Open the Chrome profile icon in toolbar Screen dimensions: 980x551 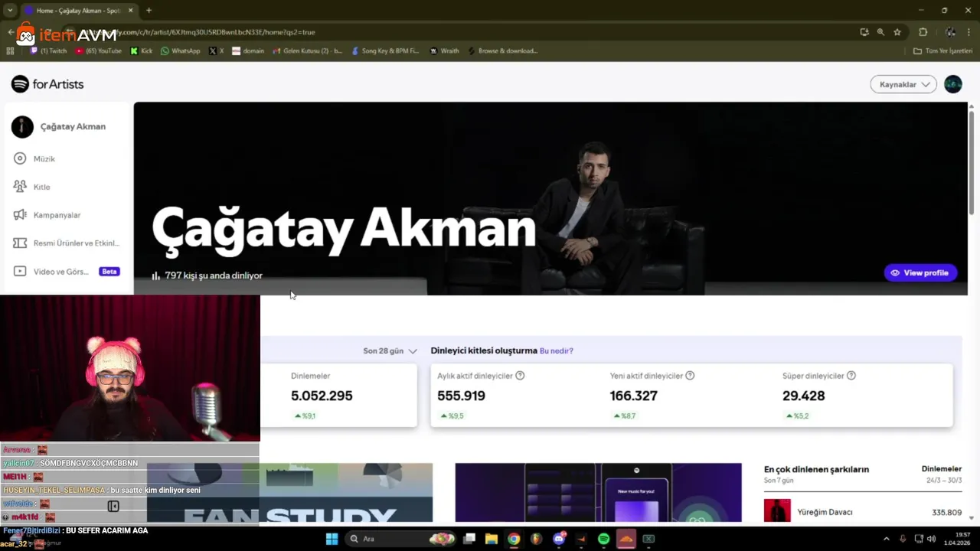pos(950,32)
